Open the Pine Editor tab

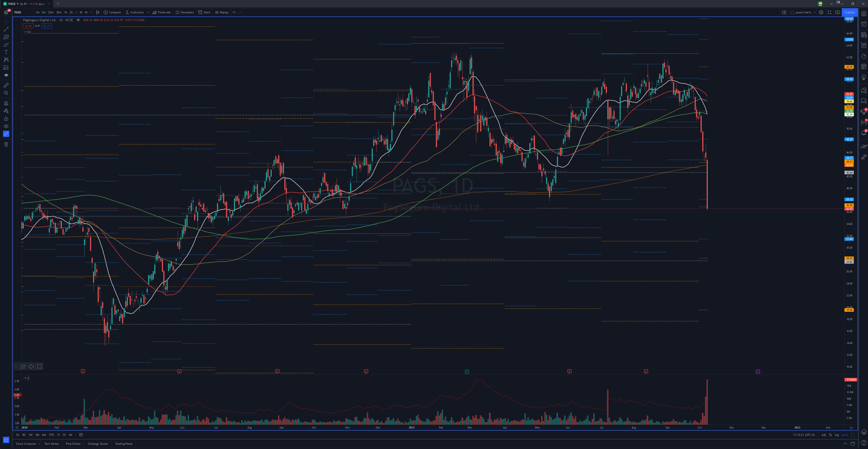click(x=73, y=443)
